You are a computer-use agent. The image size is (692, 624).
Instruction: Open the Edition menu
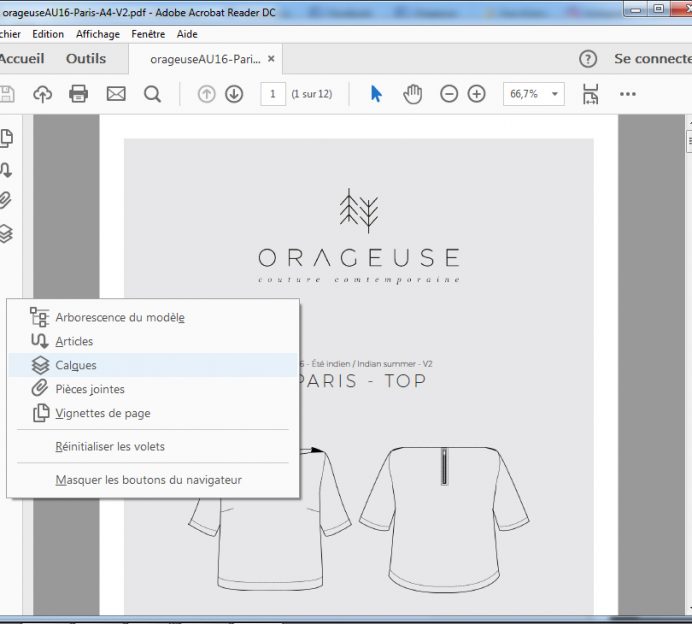[x=48, y=34]
